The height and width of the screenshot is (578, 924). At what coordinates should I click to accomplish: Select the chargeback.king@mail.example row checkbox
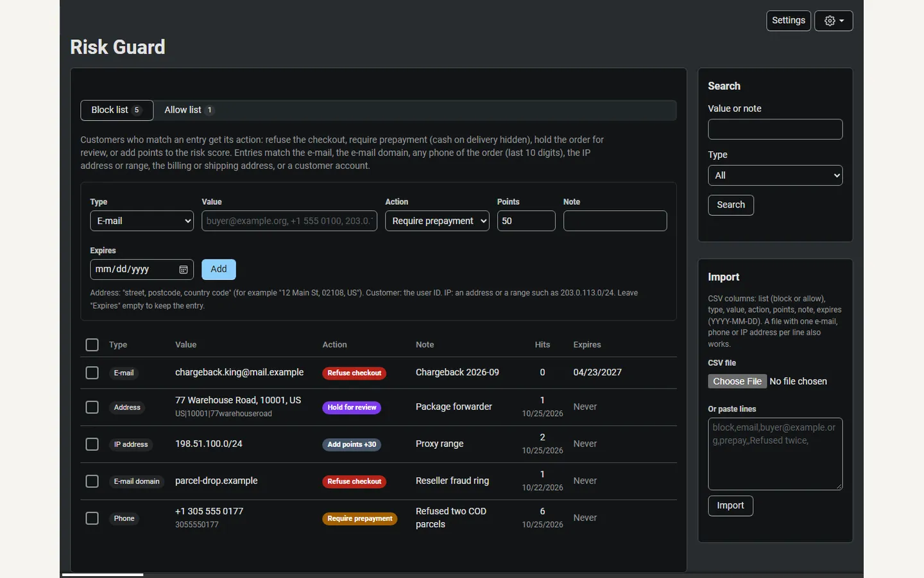(x=92, y=372)
